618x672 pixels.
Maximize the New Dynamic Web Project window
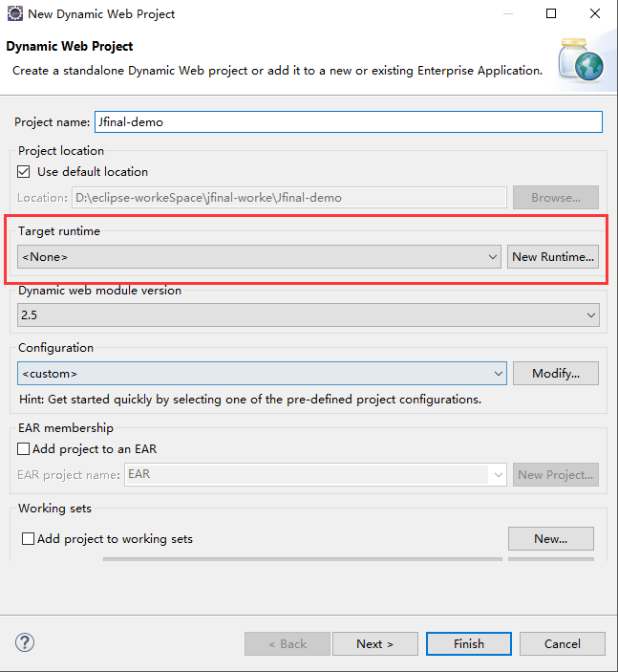coord(551,14)
